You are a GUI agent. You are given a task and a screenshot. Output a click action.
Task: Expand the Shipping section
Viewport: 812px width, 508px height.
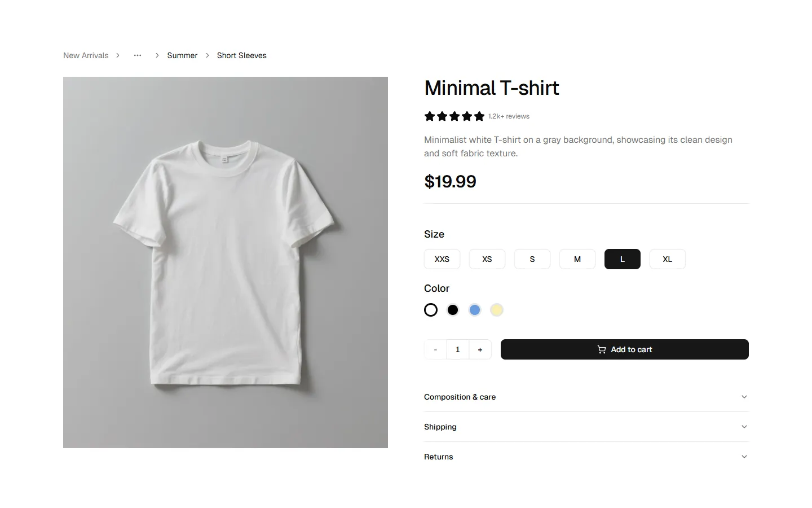point(586,427)
